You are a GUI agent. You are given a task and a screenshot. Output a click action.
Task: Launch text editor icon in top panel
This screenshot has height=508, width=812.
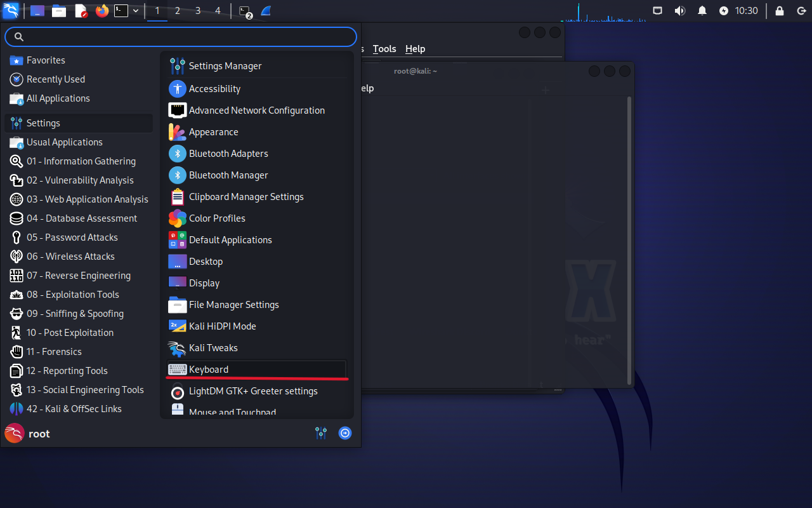pos(81,11)
